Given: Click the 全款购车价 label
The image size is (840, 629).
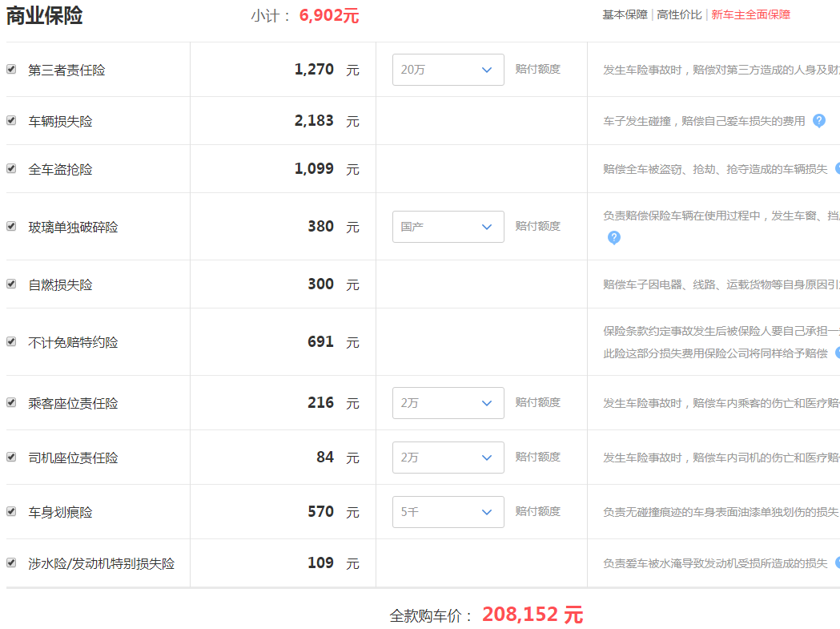Looking at the screenshot, I should tap(431, 616).
